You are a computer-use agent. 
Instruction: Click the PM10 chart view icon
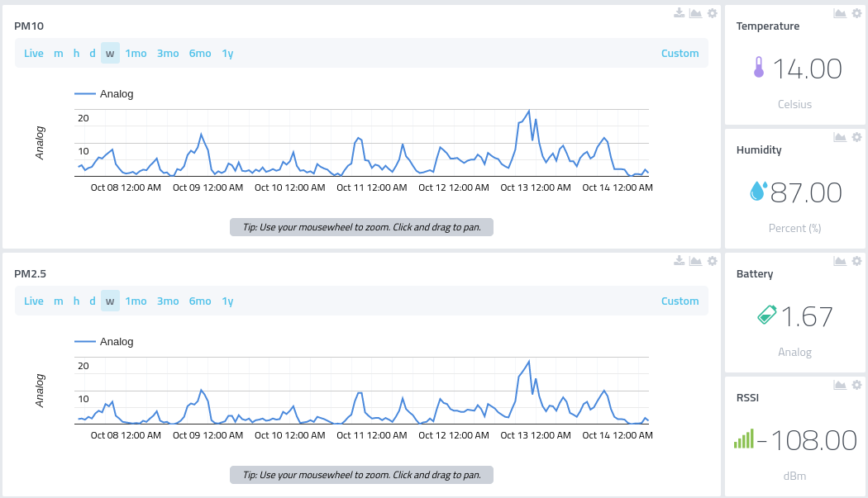(696, 12)
